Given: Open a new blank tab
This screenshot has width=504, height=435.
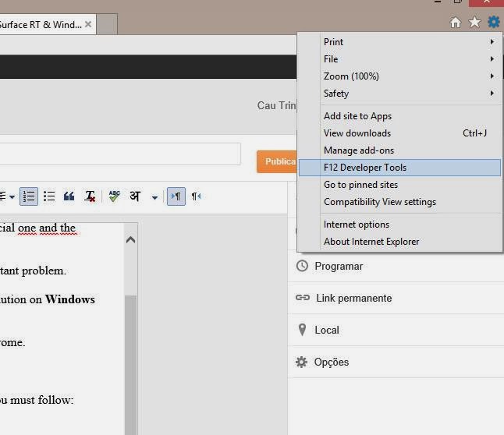Looking at the screenshot, I should [107, 24].
